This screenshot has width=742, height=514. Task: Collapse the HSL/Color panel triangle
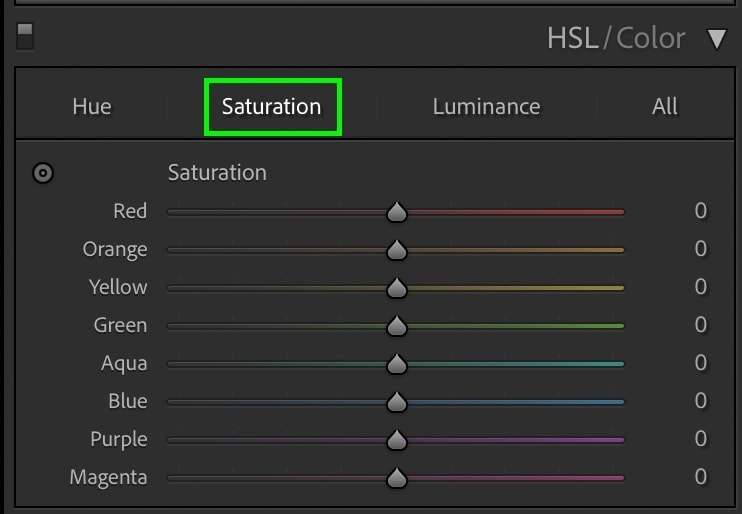[x=717, y=39]
